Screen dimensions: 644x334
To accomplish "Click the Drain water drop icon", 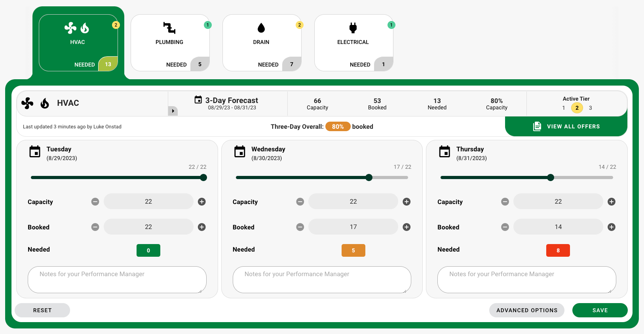I will tap(261, 28).
